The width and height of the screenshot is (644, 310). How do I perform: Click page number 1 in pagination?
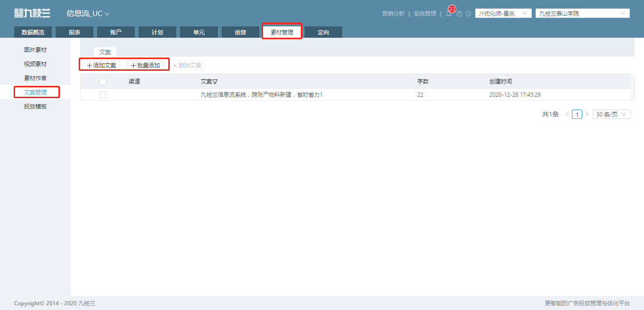(x=577, y=114)
